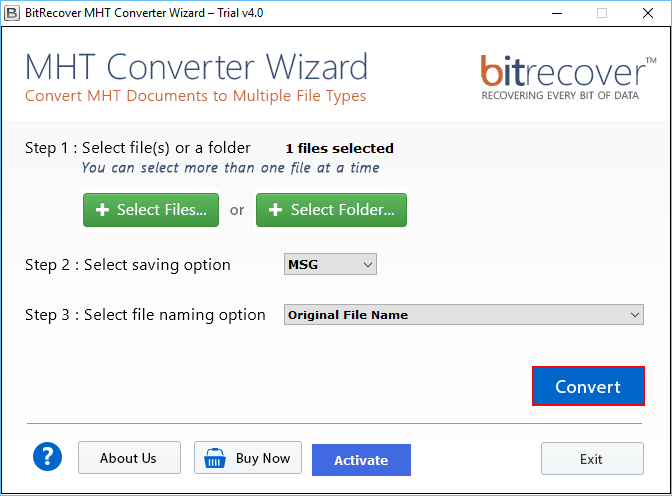The width and height of the screenshot is (672, 496).
Task: Click the Select Files button
Action: 151,210
